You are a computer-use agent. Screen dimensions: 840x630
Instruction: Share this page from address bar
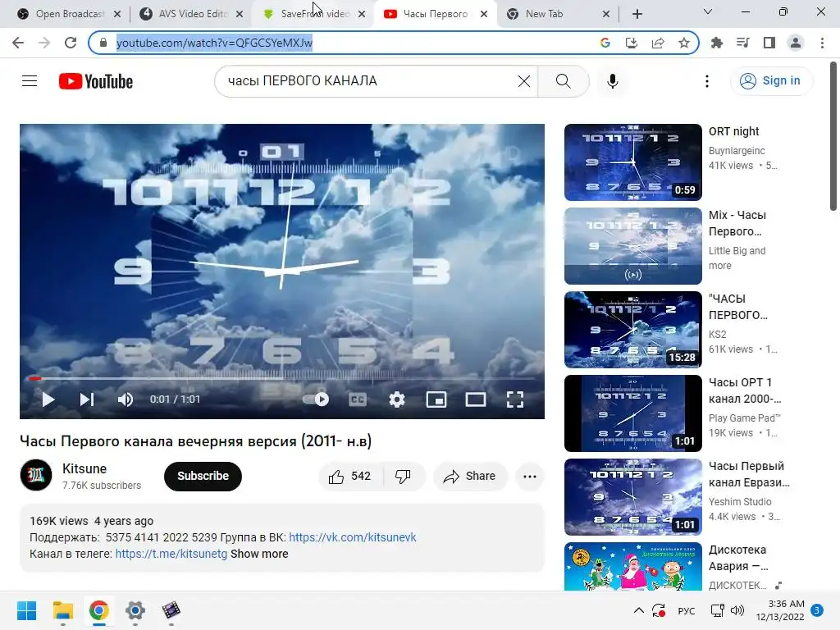click(657, 43)
